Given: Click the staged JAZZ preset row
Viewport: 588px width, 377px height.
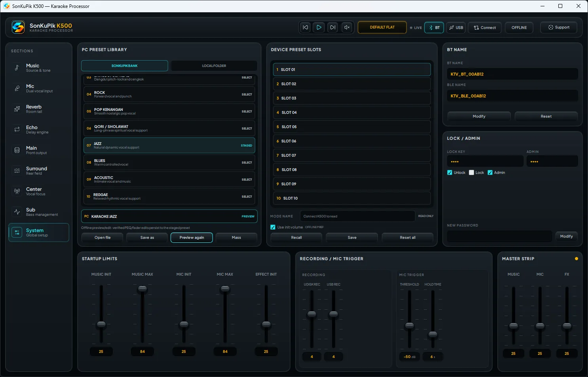Looking at the screenshot, I should pos(169,145).
